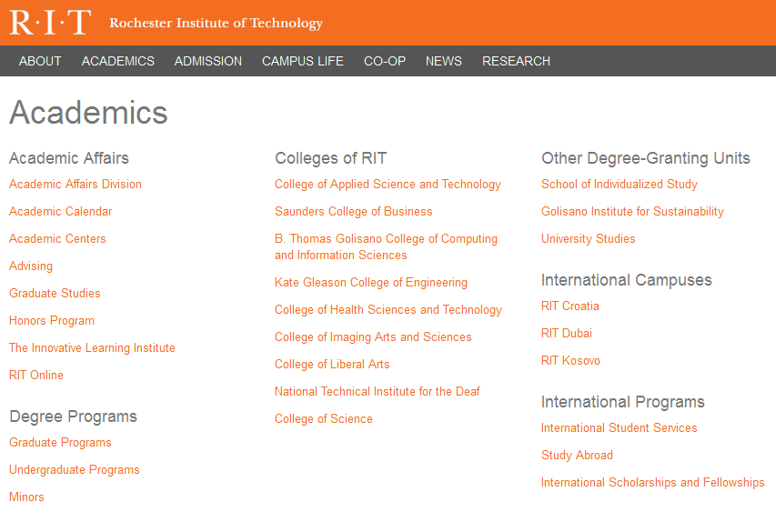776x532 pixels.
Task: Select ACADEMICS in the navigation bar
Action: tap(118, 61)
